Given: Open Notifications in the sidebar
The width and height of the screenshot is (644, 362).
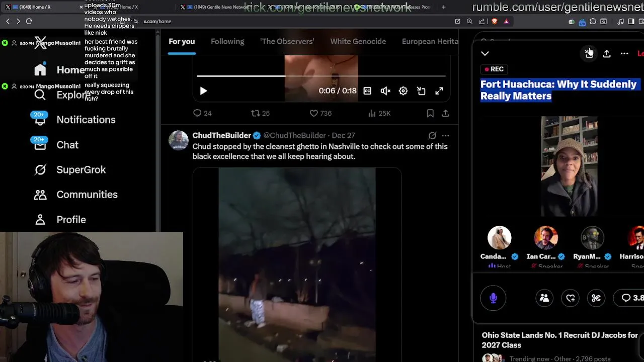Looking at the screenshot, I should point(74,120).
